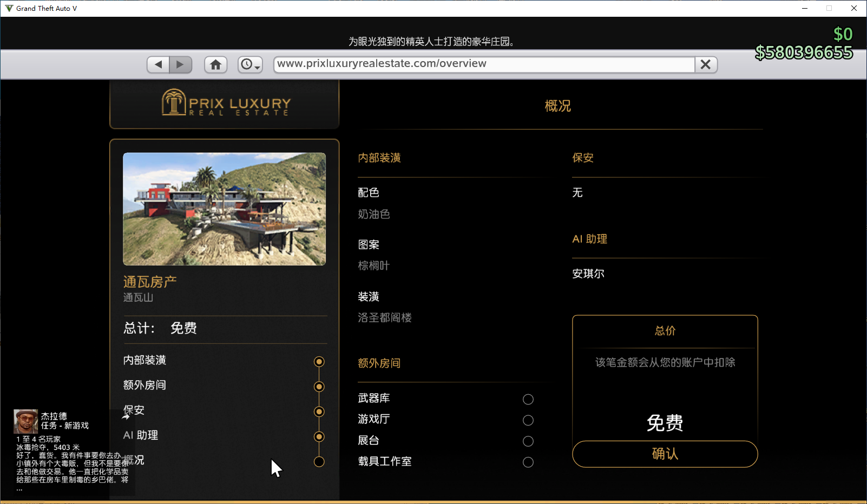Screen dimensions: 867x504
Task: Enable the 游戏厅 extra room option
Action: pyautogui.click(x=528, y=421)
